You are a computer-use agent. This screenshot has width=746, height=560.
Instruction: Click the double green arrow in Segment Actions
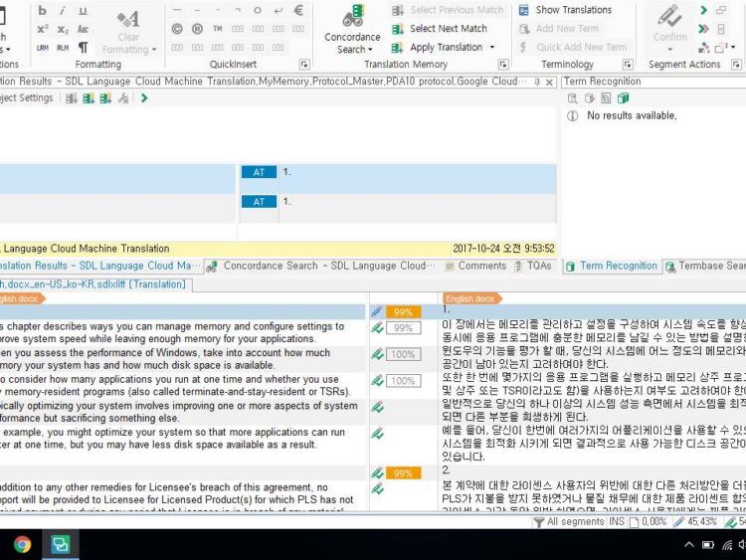(x=703, y=29)
